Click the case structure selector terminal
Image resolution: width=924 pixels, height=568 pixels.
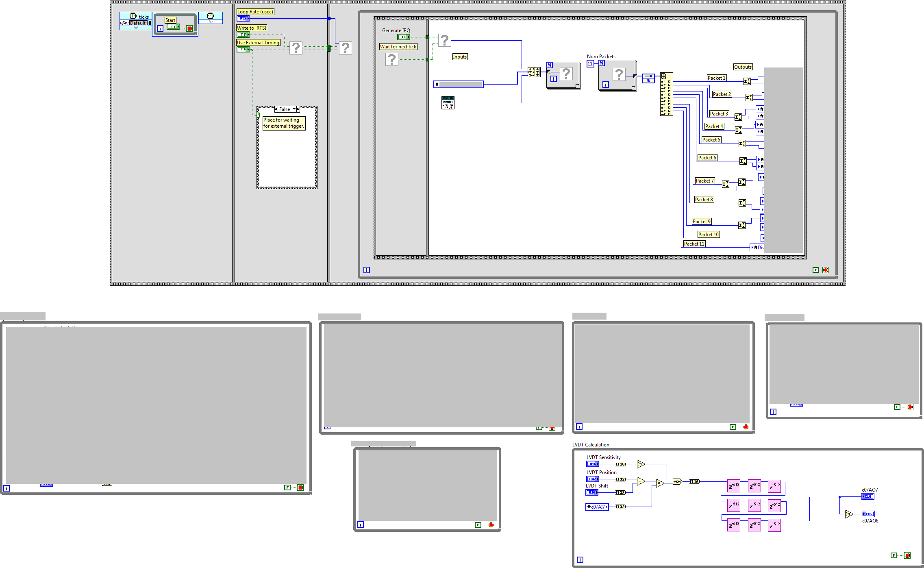pyautogui.click(x=258, y=115)
